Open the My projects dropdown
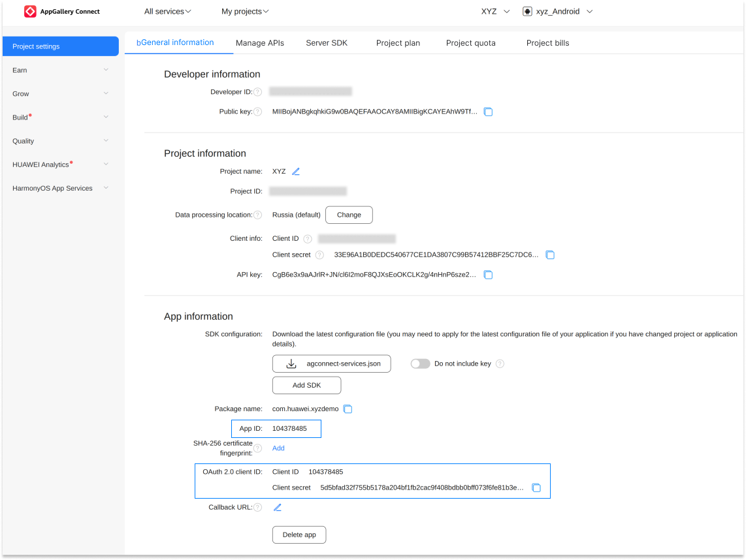The width and height of the screenshot is (746, 560). pos(245,11)
